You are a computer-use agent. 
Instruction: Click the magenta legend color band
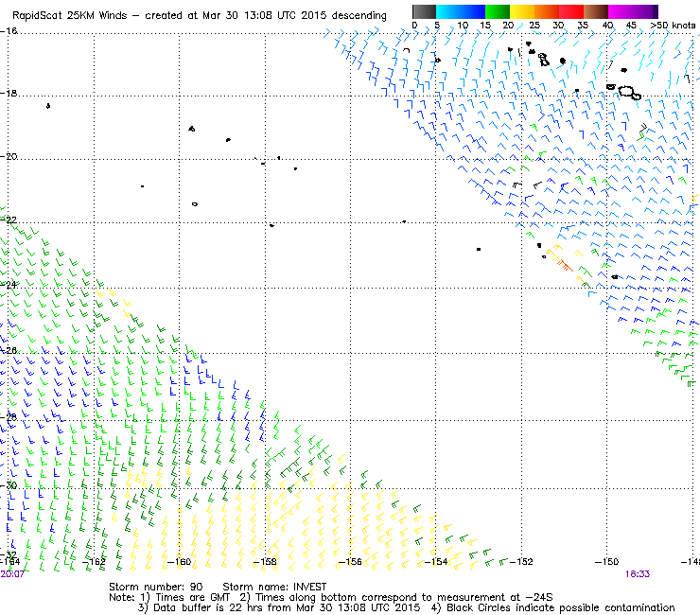(x=621, y=11)
